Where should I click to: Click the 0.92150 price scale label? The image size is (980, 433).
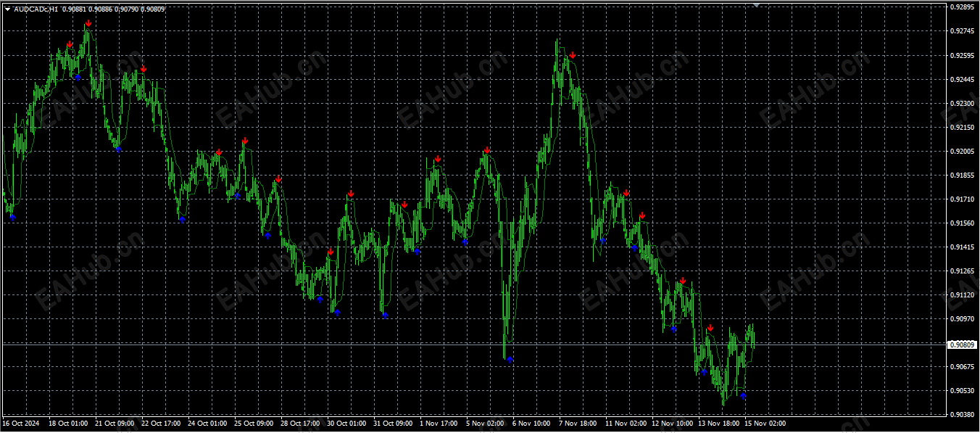click(x=961, y=127)
